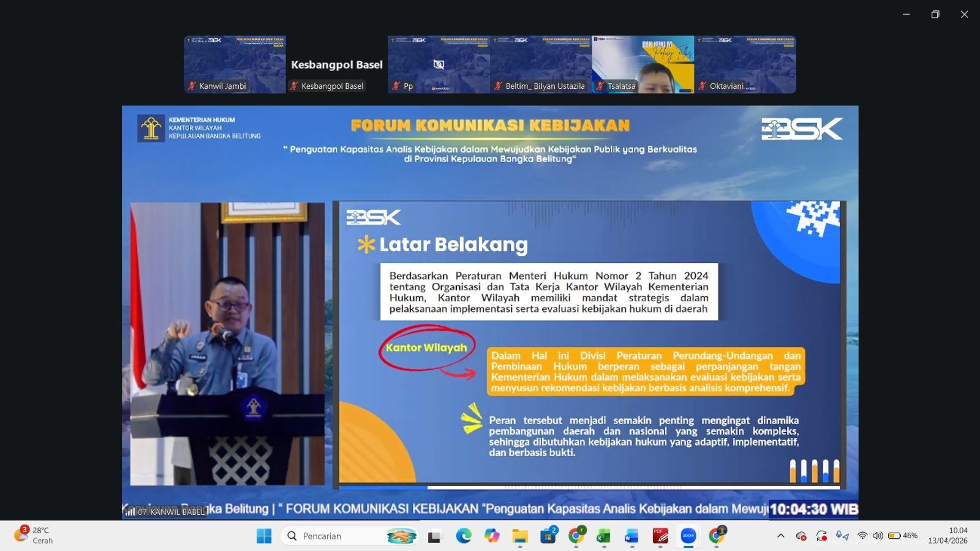Image resolution: width=980 pixels, height=551 pixels.
Task: Unmute Beltim_ Bilyan Ustazila's microphone
Action: [x=497, y=86]
